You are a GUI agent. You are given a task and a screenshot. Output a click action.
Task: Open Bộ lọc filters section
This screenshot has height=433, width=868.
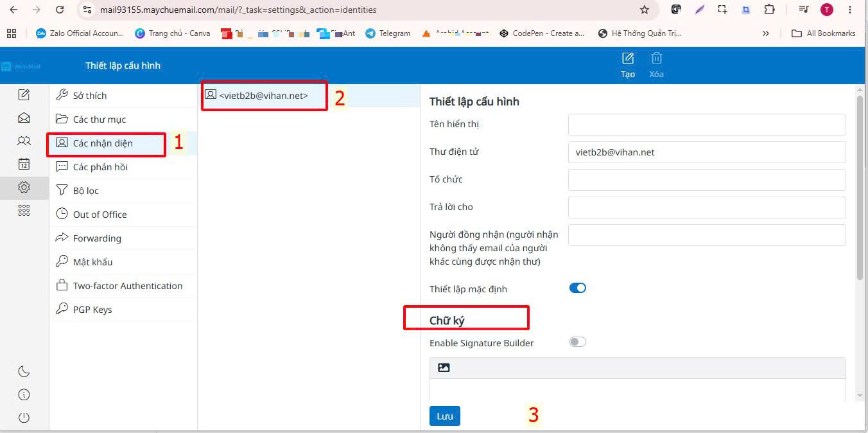123,191
